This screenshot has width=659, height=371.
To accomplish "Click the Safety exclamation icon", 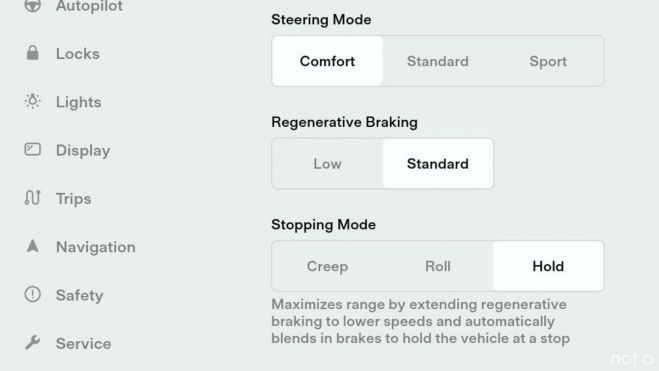I will tap(32, 294).
